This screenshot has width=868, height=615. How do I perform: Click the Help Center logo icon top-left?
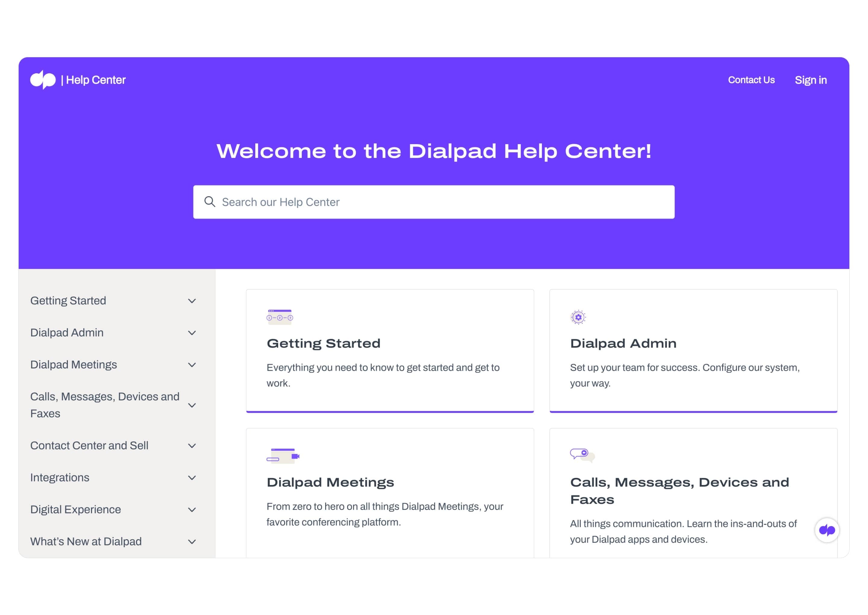[x=43, y=80]
